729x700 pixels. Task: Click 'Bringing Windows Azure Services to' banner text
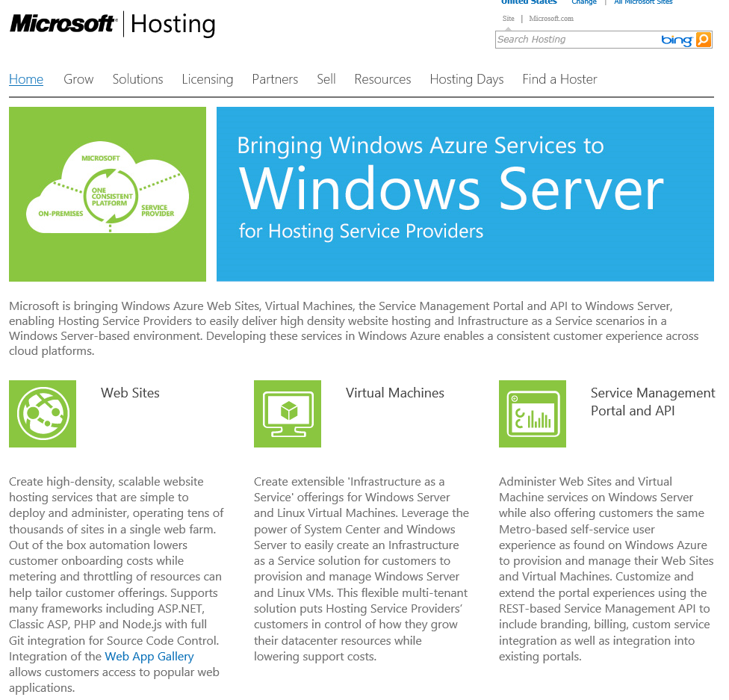[421, 146]
